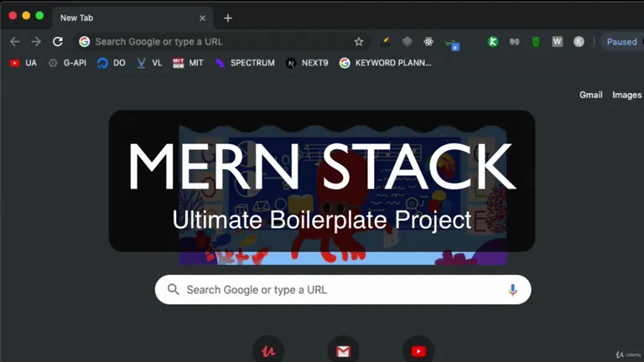
Task: Open the Gmail shortcut tile
Action: click(343, 351)
